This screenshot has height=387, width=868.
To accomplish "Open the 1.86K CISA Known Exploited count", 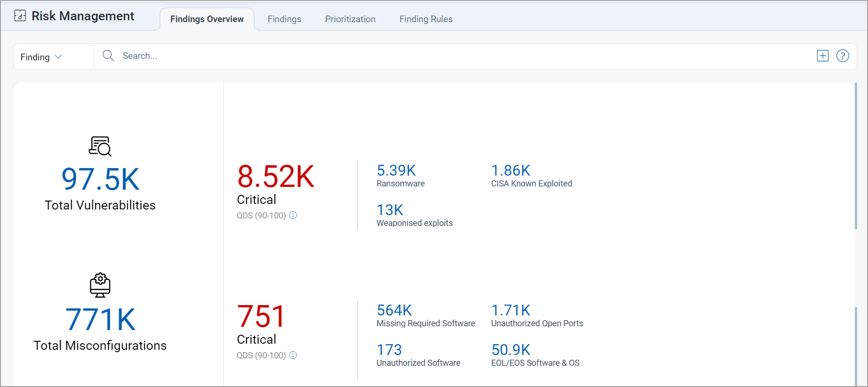I will pyautogui.click(x=511, y=170).
